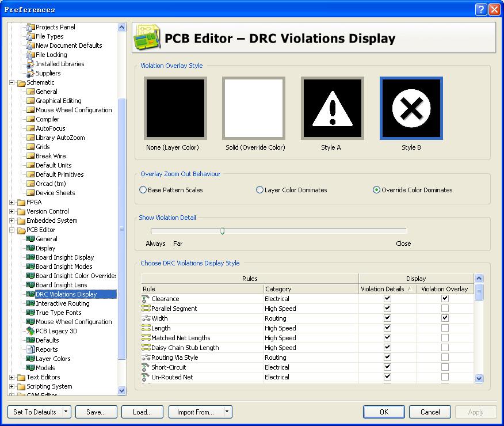This screenshot has height=426, width=504.
Task: Toggle Violation Details checkbox for Clearance
Action: coord(387,298)
